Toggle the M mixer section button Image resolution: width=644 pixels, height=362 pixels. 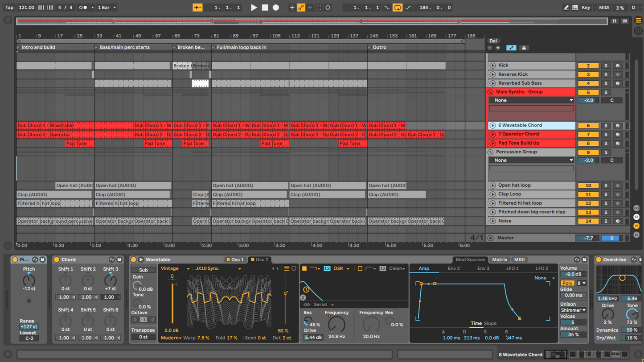tap(636, 226)
